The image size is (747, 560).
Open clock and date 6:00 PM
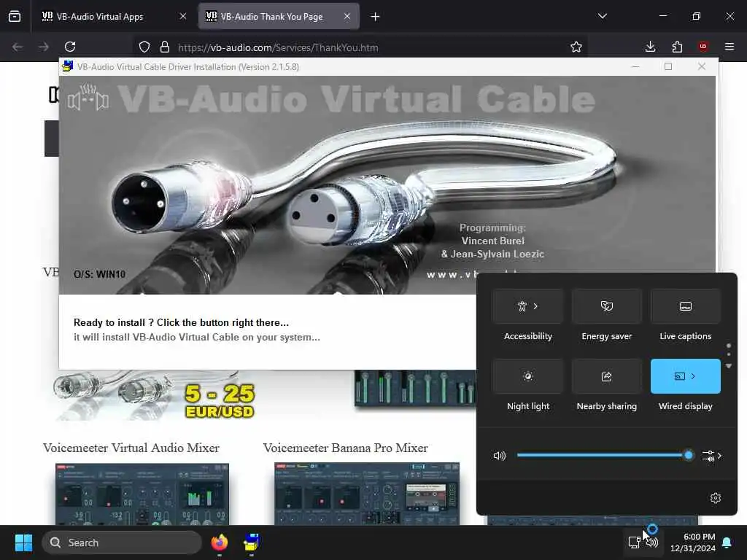point(693,542)
